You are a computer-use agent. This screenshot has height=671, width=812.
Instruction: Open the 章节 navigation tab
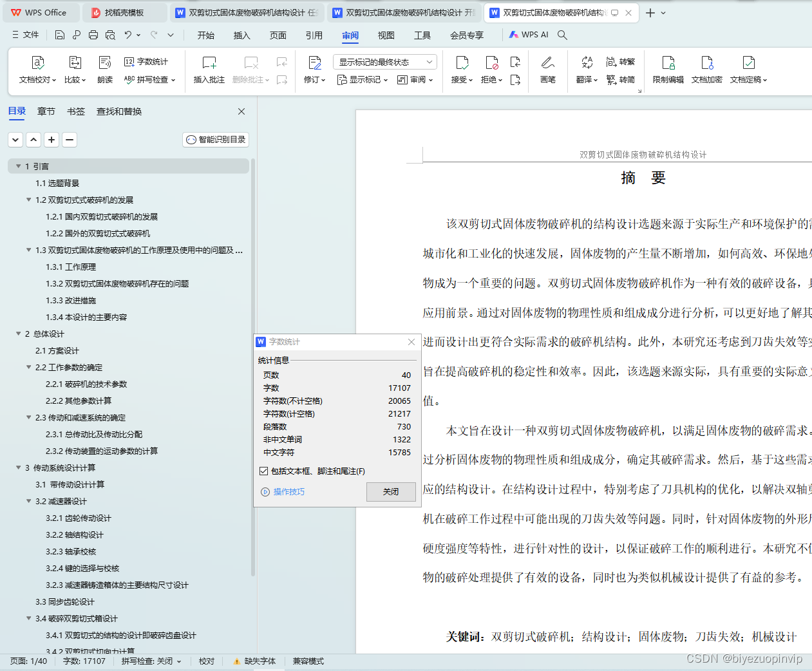[46, 111]
